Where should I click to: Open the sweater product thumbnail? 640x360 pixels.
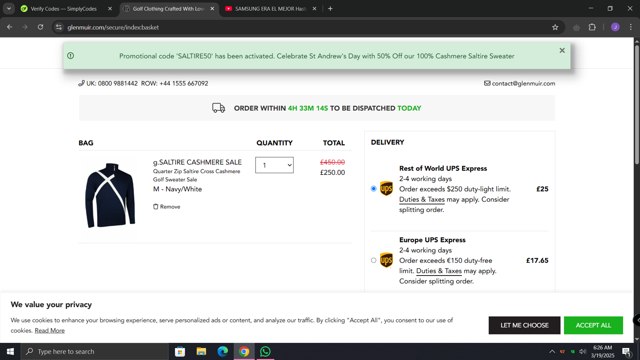(110, 195)
